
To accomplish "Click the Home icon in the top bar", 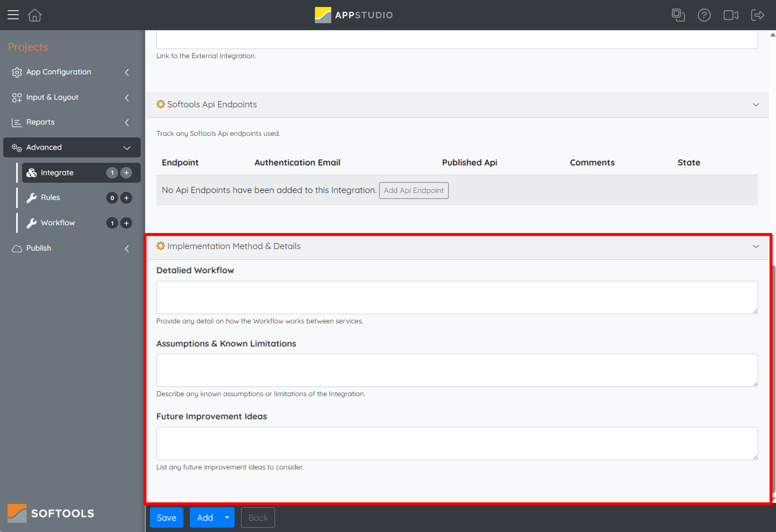I will click(34, 15).
